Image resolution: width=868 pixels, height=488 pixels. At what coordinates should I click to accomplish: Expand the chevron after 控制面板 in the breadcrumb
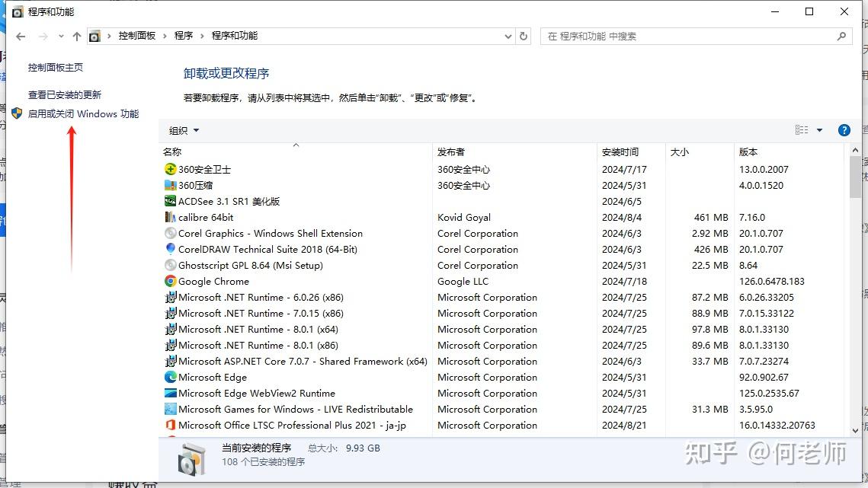coord(165,36)
